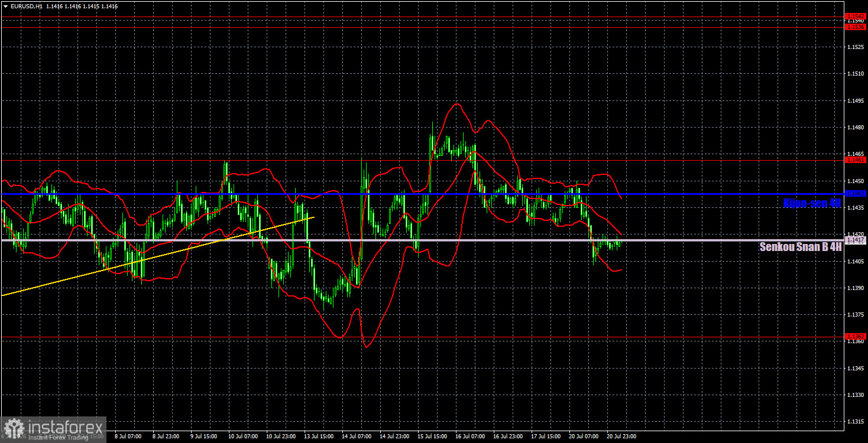The width and height of the screenshot is (868, 443).
Task: Click the 14 Jul 23:00 time label
Action: pyautogui.click(x=393, y=437)
